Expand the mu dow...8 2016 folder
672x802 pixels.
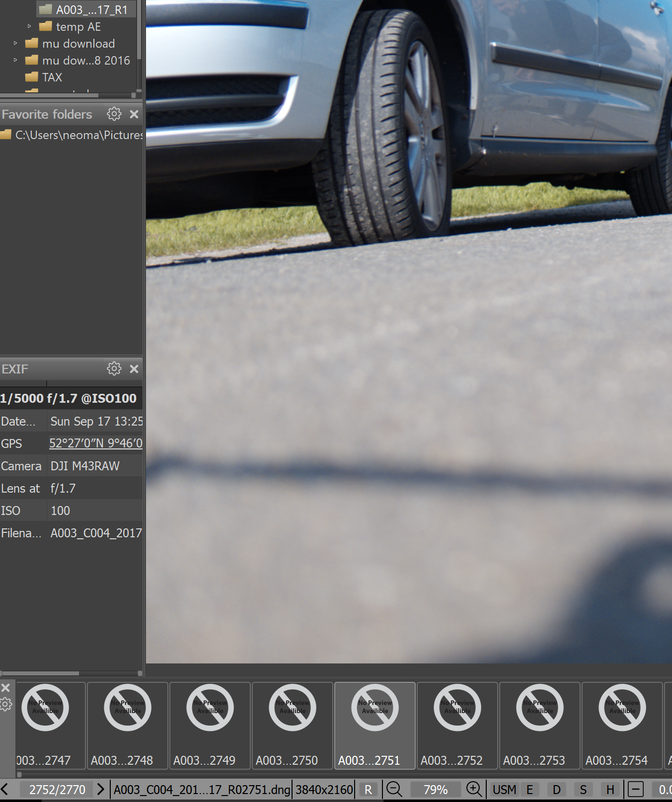15,61
